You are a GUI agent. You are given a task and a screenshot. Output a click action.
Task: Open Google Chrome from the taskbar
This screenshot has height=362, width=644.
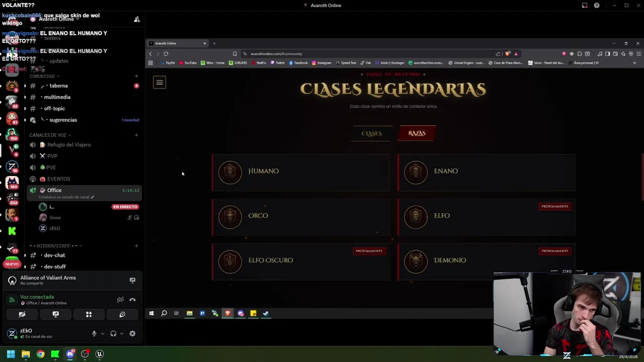click(40, 354)
